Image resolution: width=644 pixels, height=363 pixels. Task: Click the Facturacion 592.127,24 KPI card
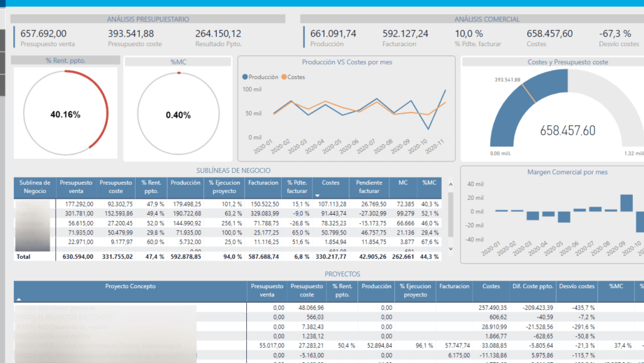405,38
